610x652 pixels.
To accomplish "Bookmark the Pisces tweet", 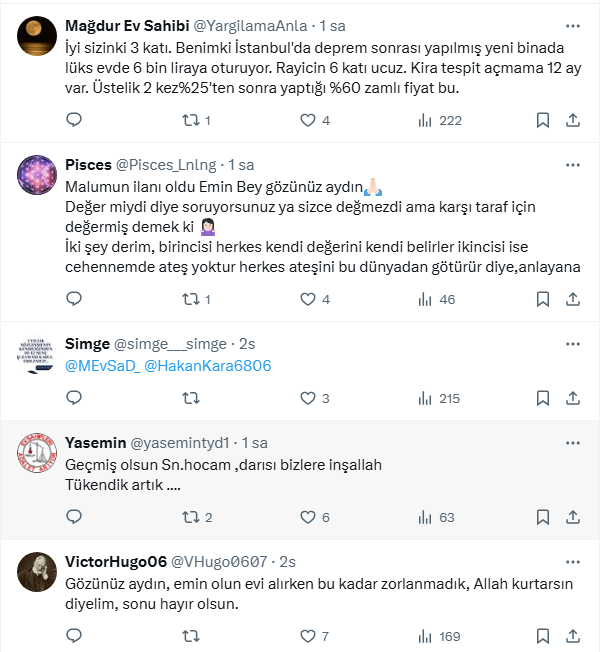I will coord(543,299).
